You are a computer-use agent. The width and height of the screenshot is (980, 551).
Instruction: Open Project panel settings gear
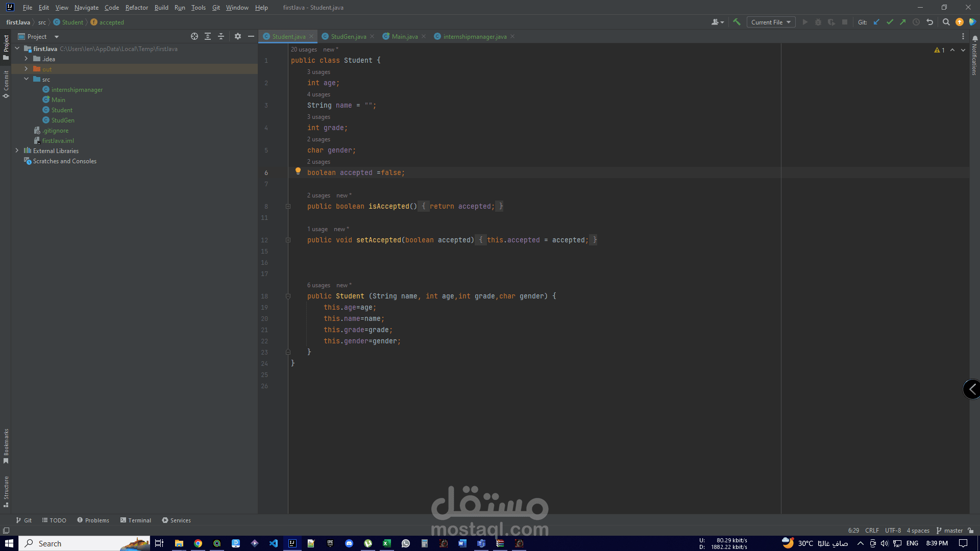coord(237,36)
